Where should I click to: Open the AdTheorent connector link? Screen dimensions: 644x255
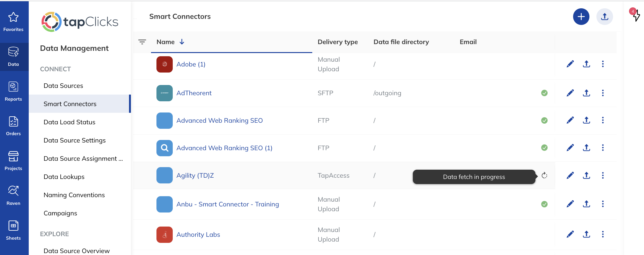(194, 93)
